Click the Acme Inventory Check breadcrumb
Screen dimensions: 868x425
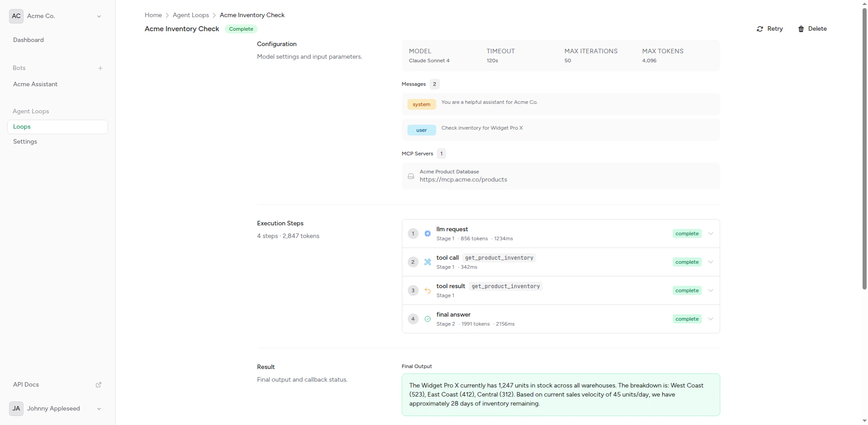pyautogui.click(x=252, y=15)
